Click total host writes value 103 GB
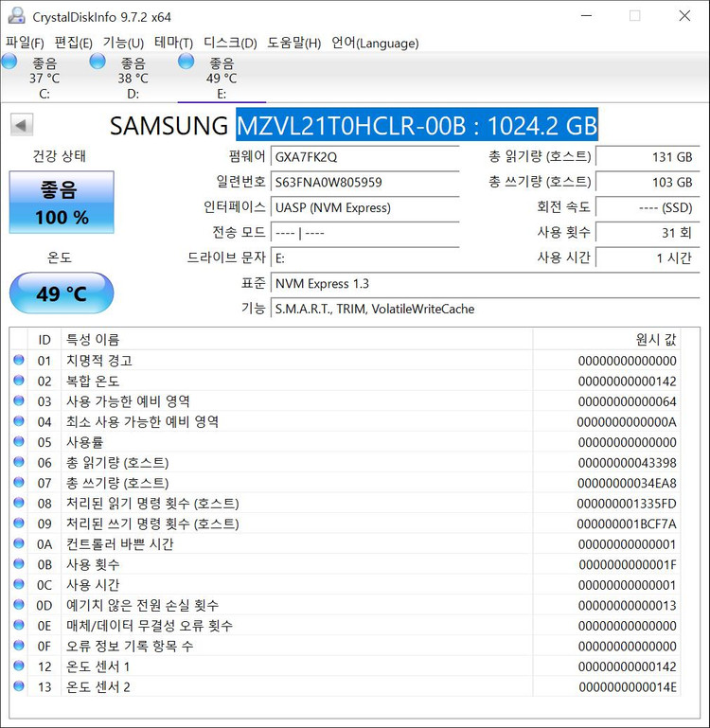Image resolution: width=710 pixels, height=728 pixels. [647, 182]
